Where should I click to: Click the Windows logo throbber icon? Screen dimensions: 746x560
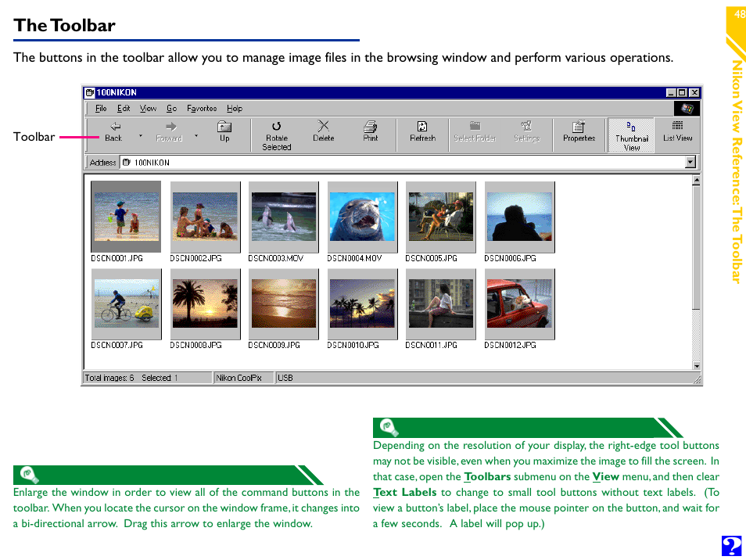[687, 109]
